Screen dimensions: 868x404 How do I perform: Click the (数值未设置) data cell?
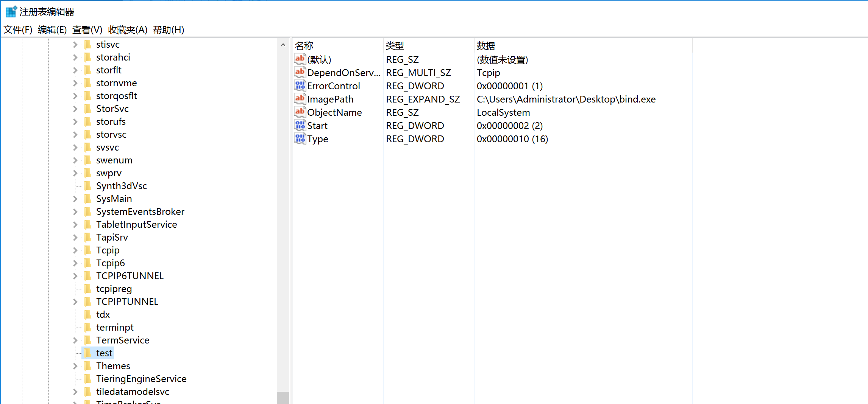pos(502,59)
